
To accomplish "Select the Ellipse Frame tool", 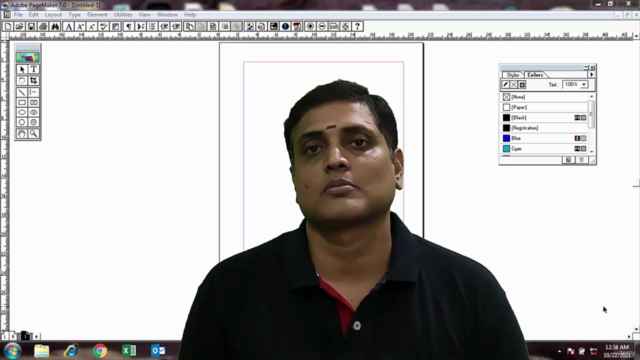I will click(x=34, y=112).
